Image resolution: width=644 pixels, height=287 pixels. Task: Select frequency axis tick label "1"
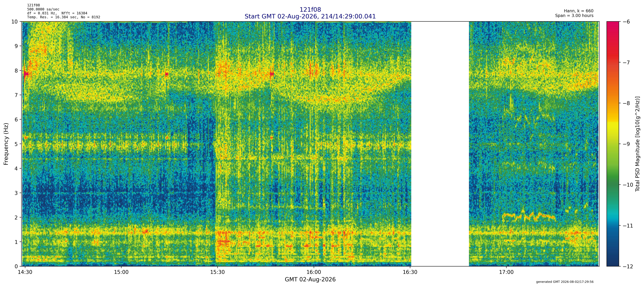click(16, 242)
